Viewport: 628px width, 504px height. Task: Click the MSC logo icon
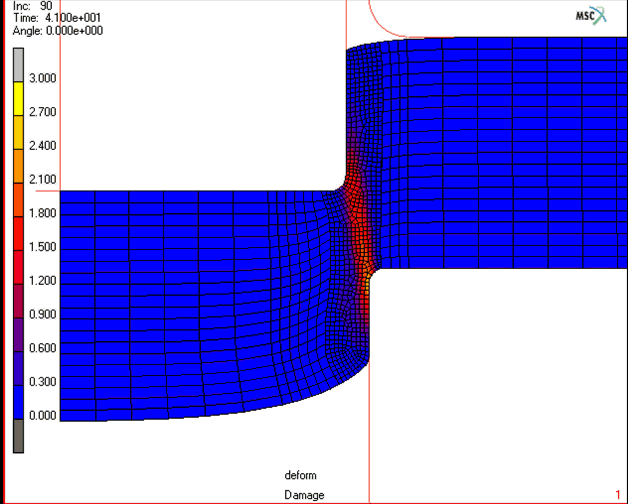(x=591, y=16)
